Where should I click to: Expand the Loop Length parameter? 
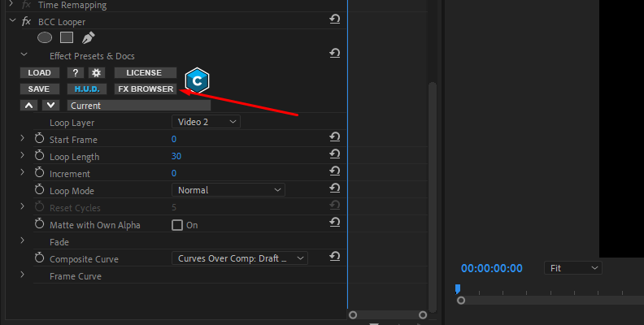click(23, 155)
